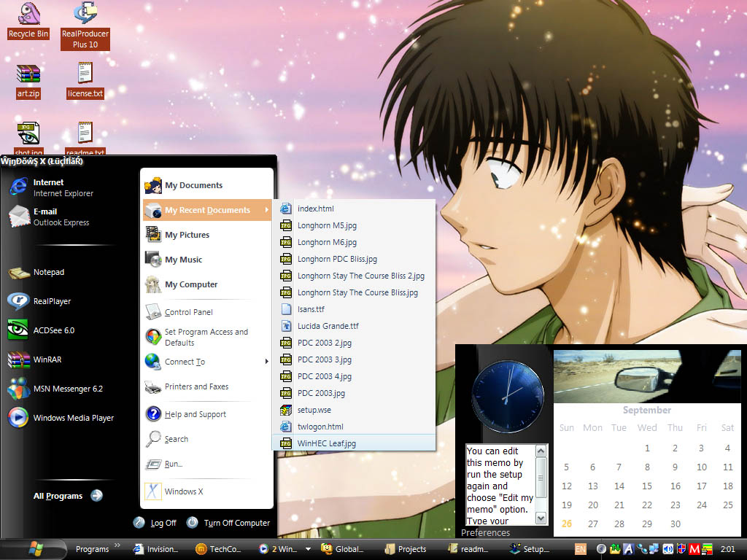This screenshot has width=747, height=560.
Task: Click the Turn Off Computer power icon
Action: pyautogui.click(x=193, y=523)
